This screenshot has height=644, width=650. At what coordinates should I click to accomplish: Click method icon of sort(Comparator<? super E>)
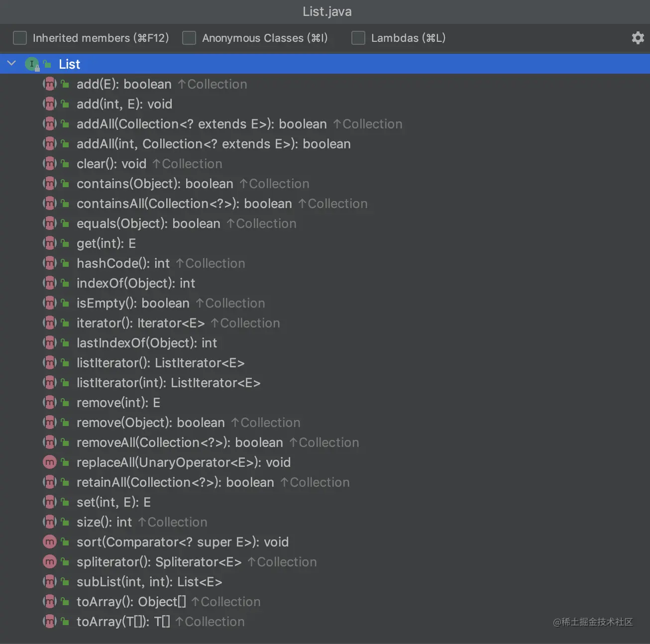click(x=50, y=541)
